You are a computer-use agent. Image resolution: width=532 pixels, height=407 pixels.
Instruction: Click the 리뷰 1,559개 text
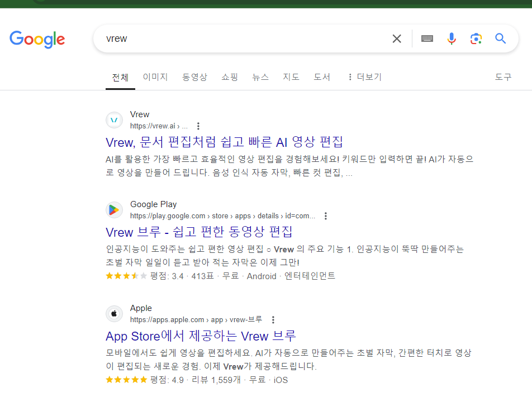[x=216, y=380]
